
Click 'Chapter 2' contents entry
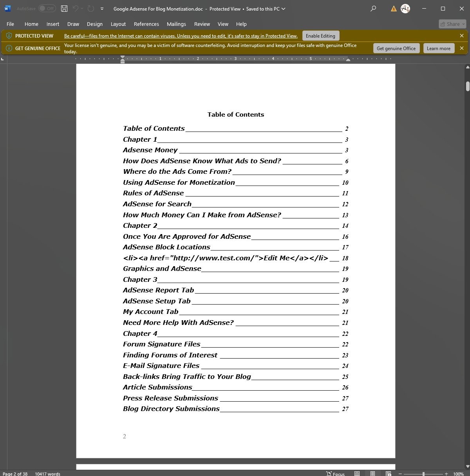(x=236, y=225)
